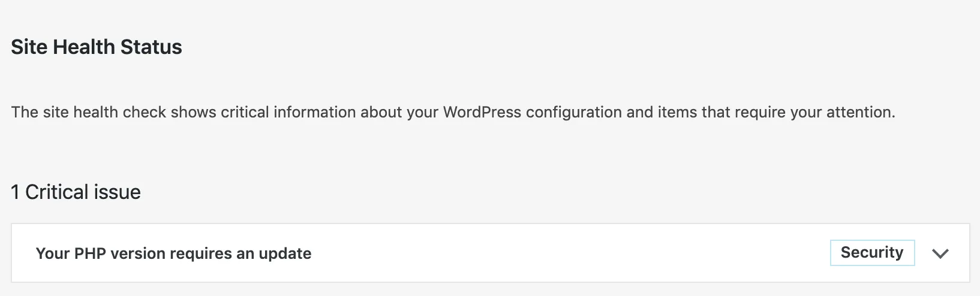Viewport: 980px width, 296px height.
Task: Click the Security badge label
Action: (x=871, y=253)
